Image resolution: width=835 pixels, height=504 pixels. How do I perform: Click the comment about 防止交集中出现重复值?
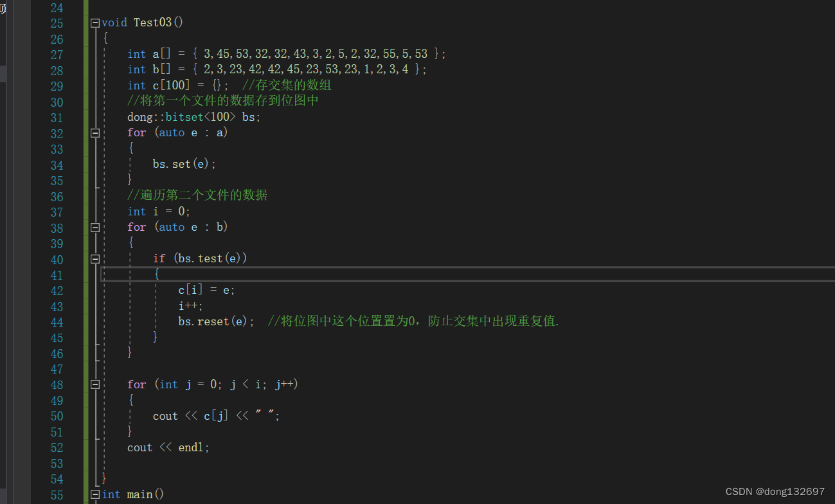tap(413, 321)
